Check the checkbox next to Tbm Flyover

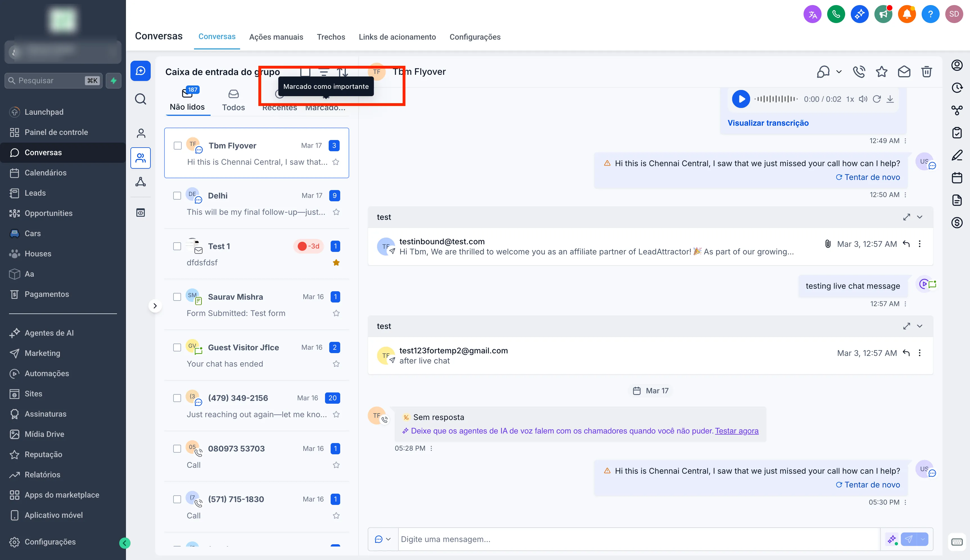(177, 145)
